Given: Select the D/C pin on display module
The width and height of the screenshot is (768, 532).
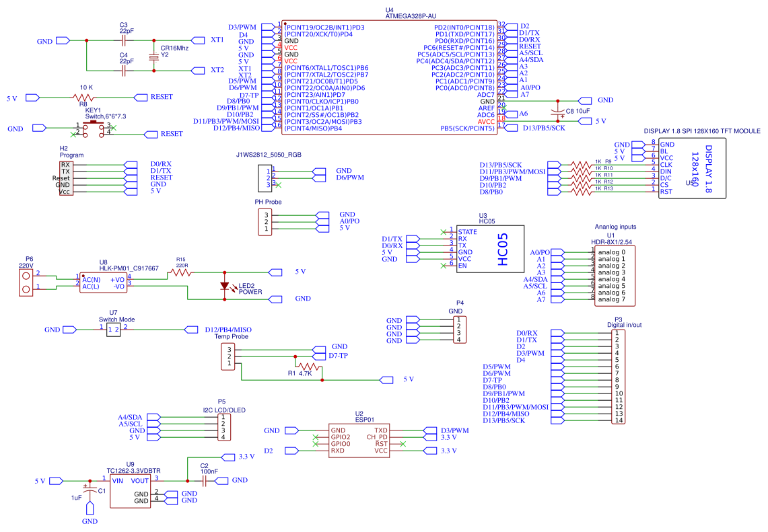Looking at the screenshot, I should pos(666,178).
